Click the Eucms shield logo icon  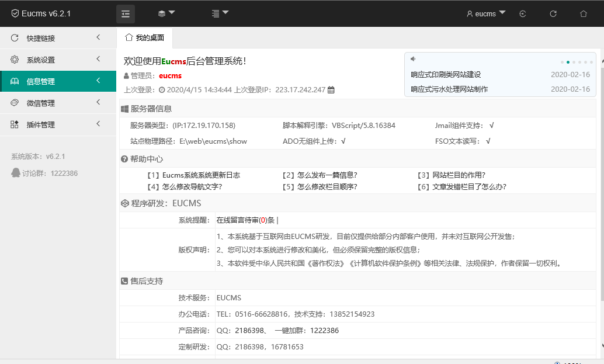(15, 13)
